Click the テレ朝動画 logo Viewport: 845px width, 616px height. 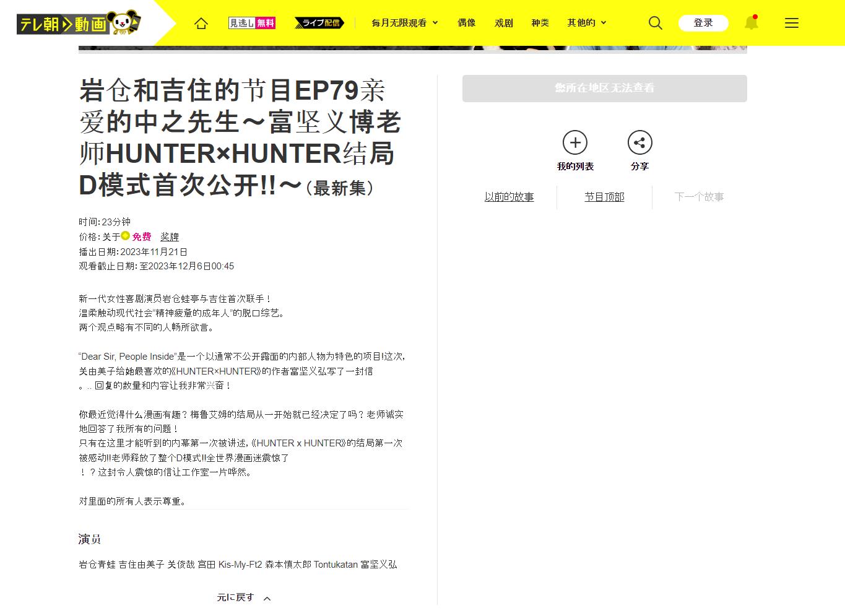(x=79, y=23)
